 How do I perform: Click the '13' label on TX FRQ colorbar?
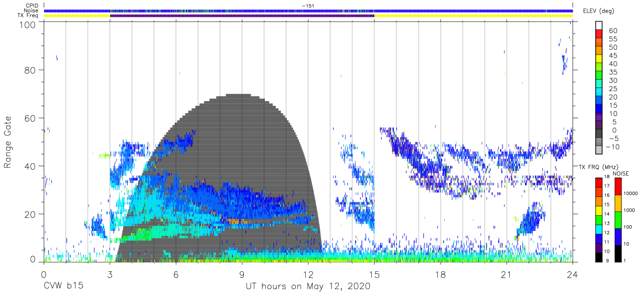pyautogui.click(x=607, y=224)
